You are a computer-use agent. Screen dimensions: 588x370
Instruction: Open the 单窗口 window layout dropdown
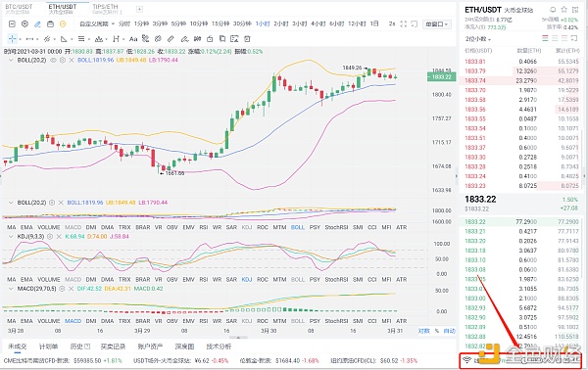click(x=436, y=24)
